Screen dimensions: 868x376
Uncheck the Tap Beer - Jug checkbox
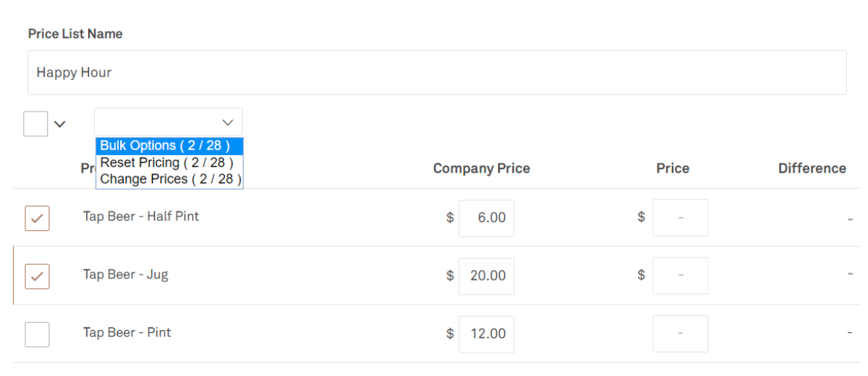[x=37, y=276]
